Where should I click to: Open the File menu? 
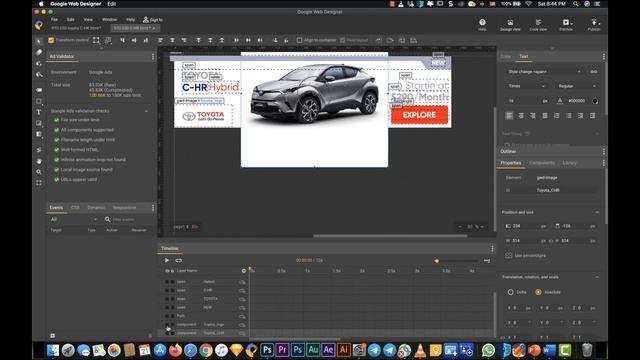[x=54, y=20]
